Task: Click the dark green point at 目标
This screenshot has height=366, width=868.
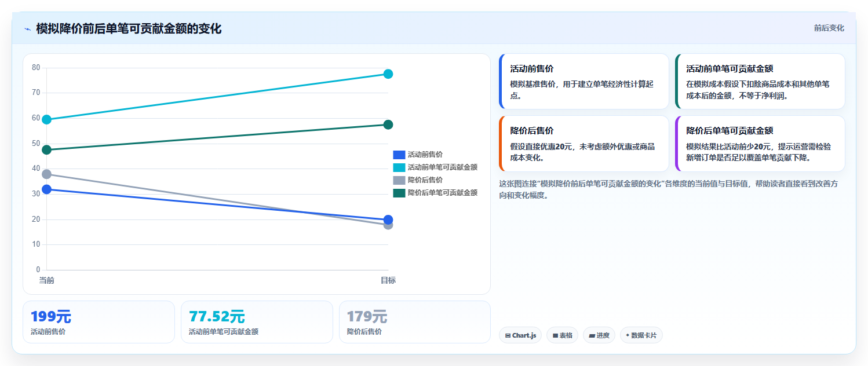Action: pyautogui.click(x=388, y=125)
